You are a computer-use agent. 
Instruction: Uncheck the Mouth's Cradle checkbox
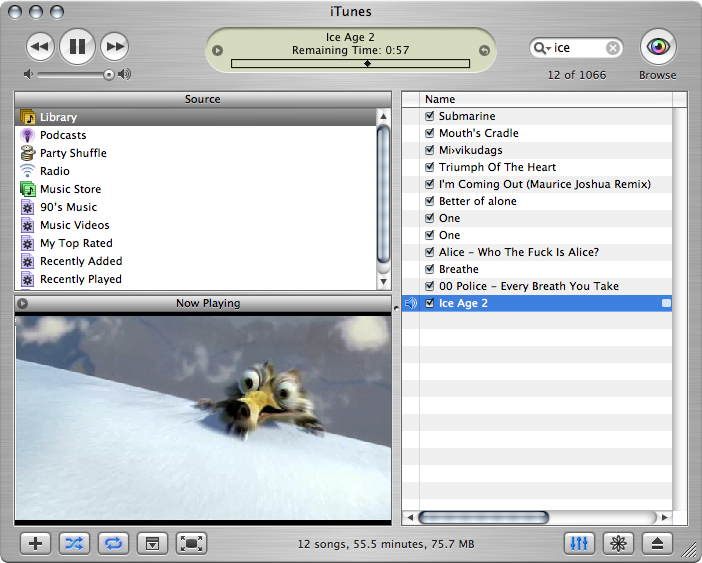click(x=430, y=133)
